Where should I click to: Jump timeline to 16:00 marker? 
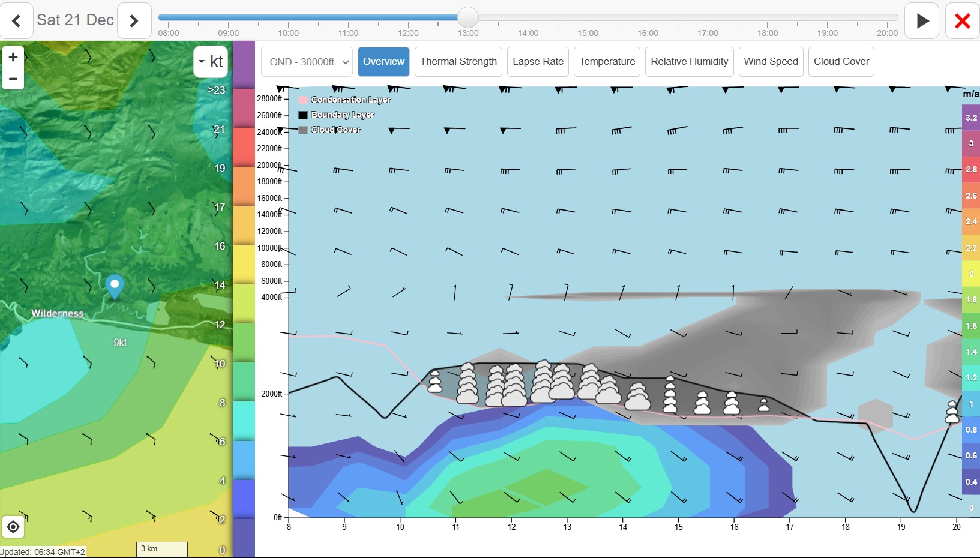coord(648,33)
